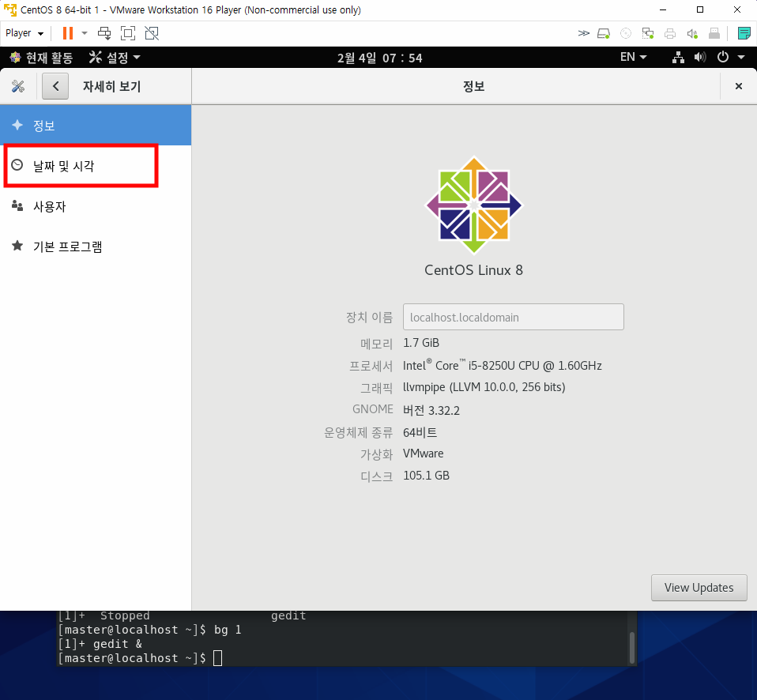The image size is (757, 700).
Task: Open the VMware message log note icon
Action: click(744, 33)
